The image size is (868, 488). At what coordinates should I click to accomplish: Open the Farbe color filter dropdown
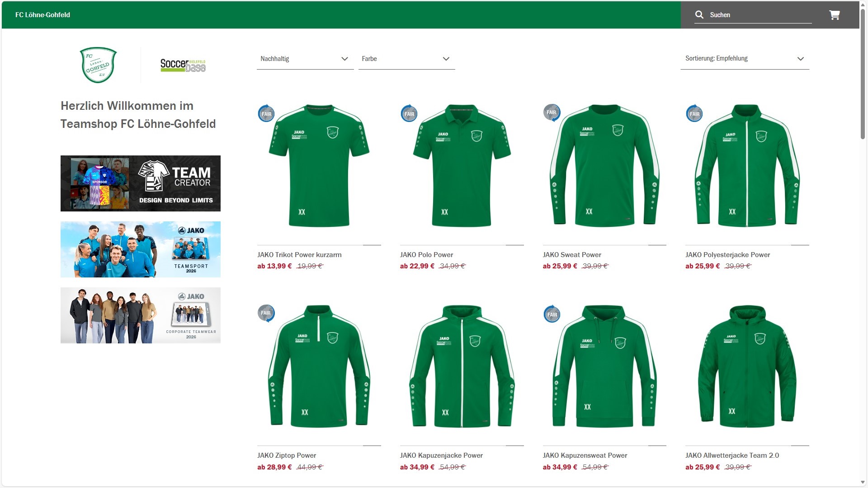pyautogui.click(x=406, y=59)
